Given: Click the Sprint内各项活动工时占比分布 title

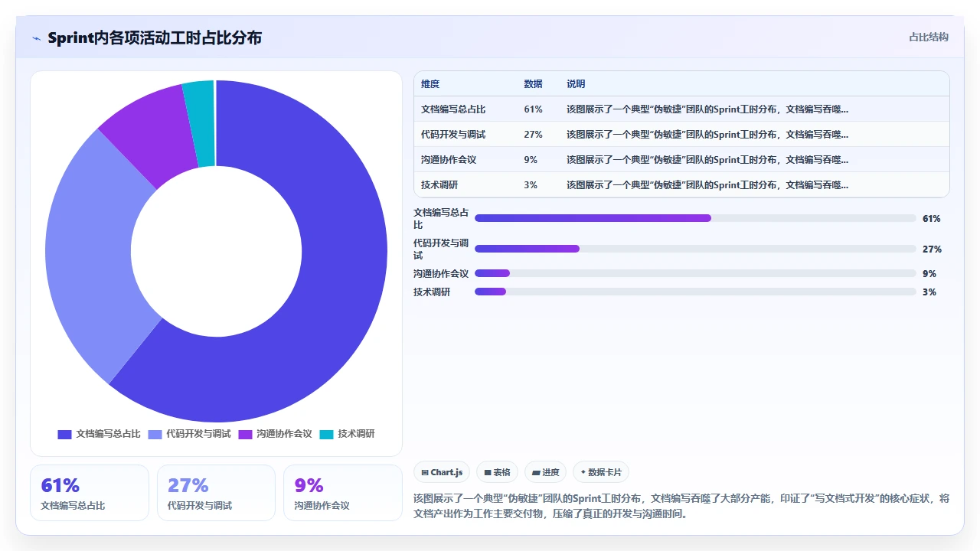Looking at the screenshot, I should 155,37.
